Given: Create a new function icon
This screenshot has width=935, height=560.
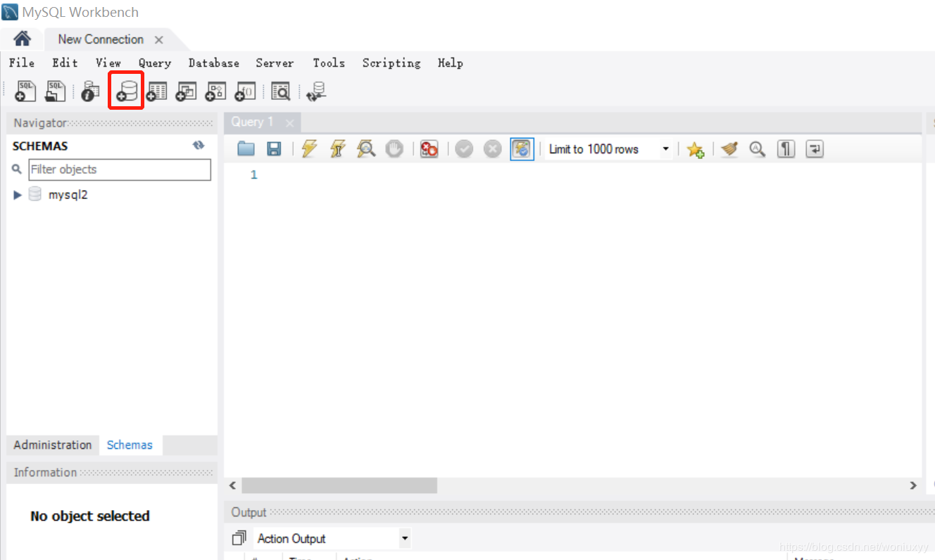Looking at the screenshot, I should 245,91.
